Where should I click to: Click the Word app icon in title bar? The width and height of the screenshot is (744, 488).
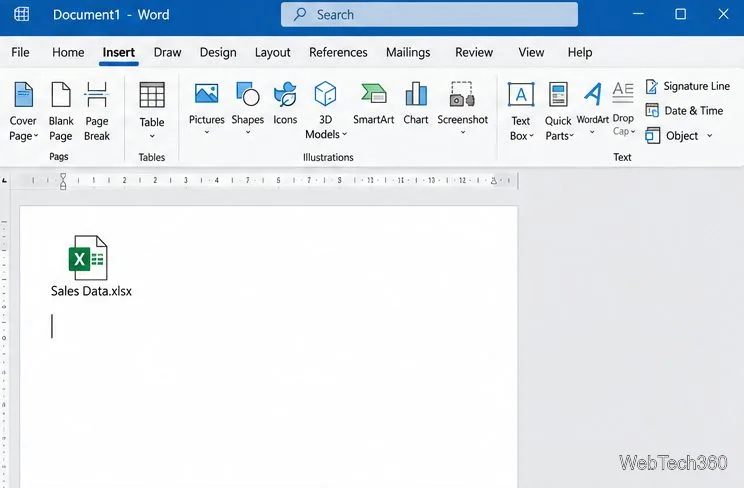coord(21,14)
